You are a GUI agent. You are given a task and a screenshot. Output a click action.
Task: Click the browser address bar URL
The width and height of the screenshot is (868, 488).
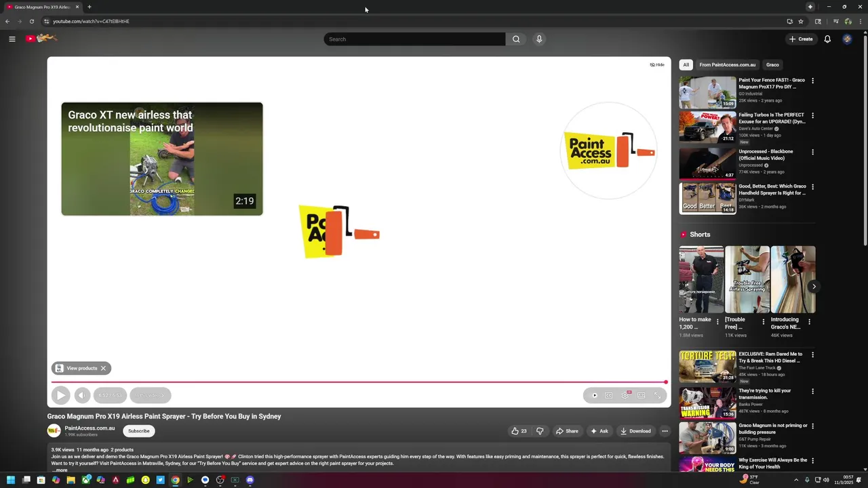click(91, 21)
